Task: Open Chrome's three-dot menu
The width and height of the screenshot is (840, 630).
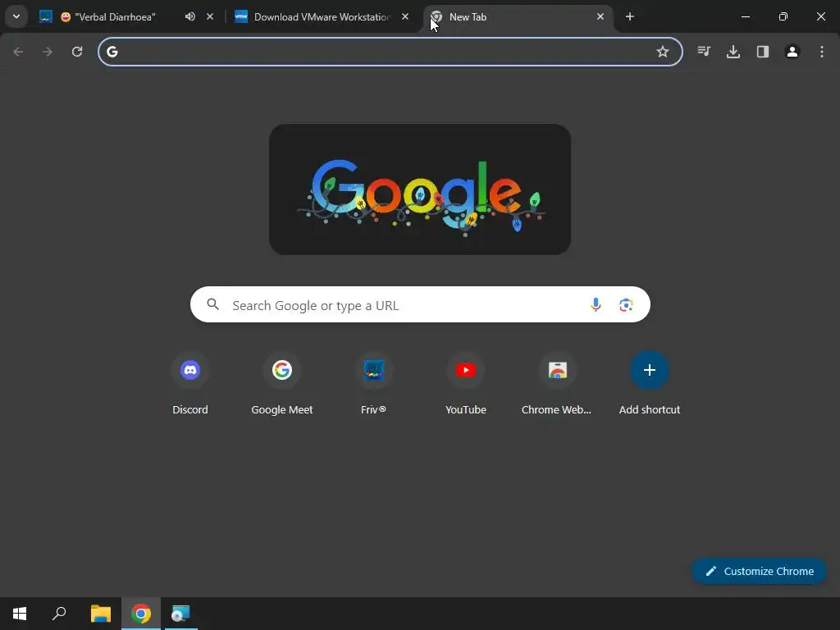Action: (x=822, y=52)
